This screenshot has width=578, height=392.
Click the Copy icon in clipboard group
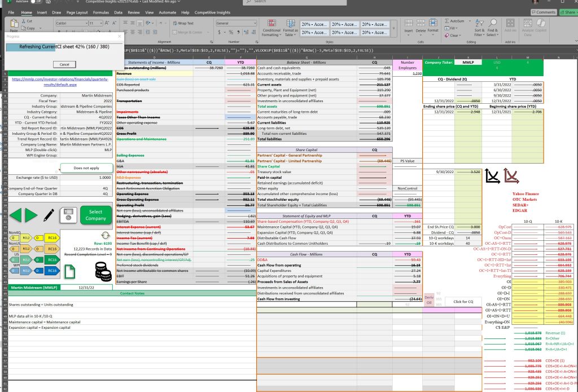point(23,28)
